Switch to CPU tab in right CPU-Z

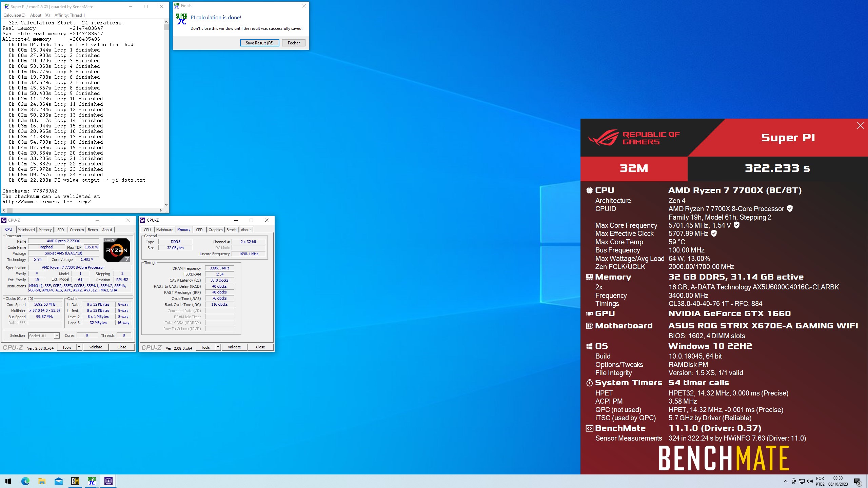(x=147, y=230)
